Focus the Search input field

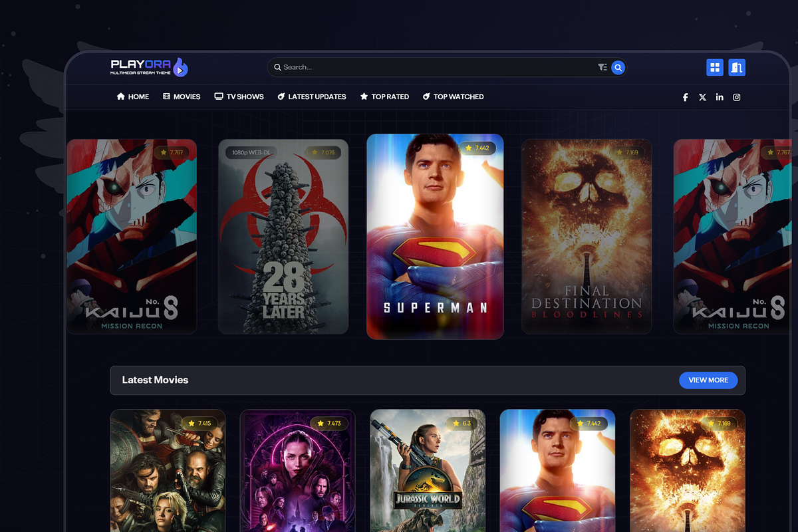coord(447,67)
